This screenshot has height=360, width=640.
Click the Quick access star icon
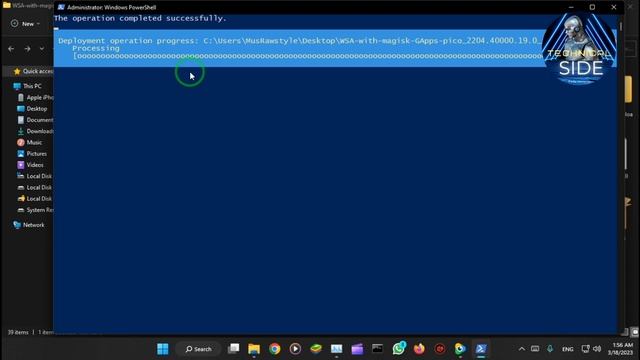coord(17,71)
